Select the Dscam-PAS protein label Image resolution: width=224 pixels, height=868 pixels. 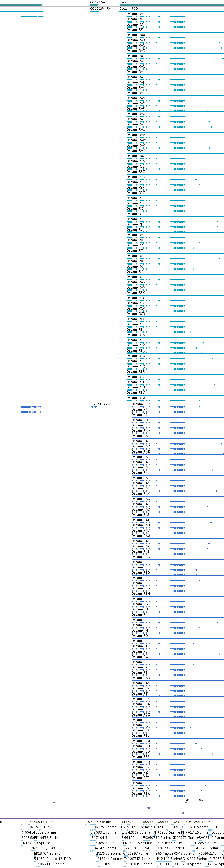pyautogui.click(x=140, y=514)
